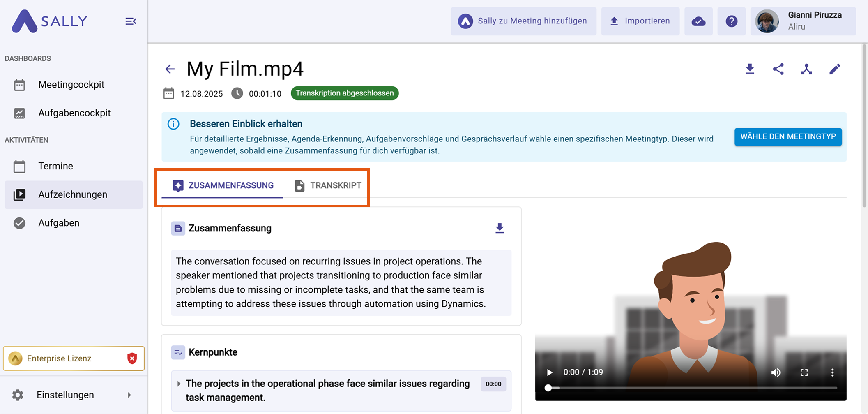Screen dimensions: 868x414
Task: Click the page vertical scrollbar
Action: click(x=864, y=125)
